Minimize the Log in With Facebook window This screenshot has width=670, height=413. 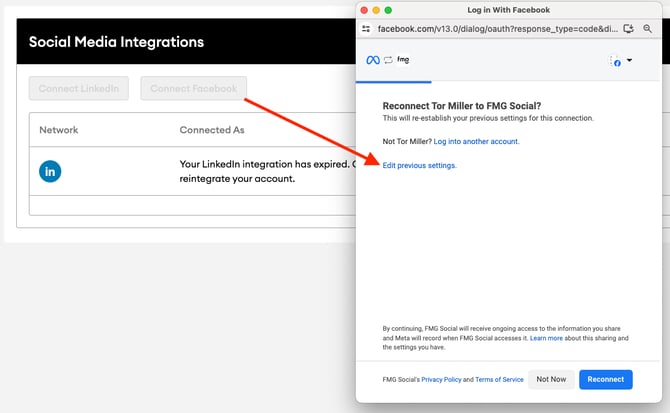point(376,10)
